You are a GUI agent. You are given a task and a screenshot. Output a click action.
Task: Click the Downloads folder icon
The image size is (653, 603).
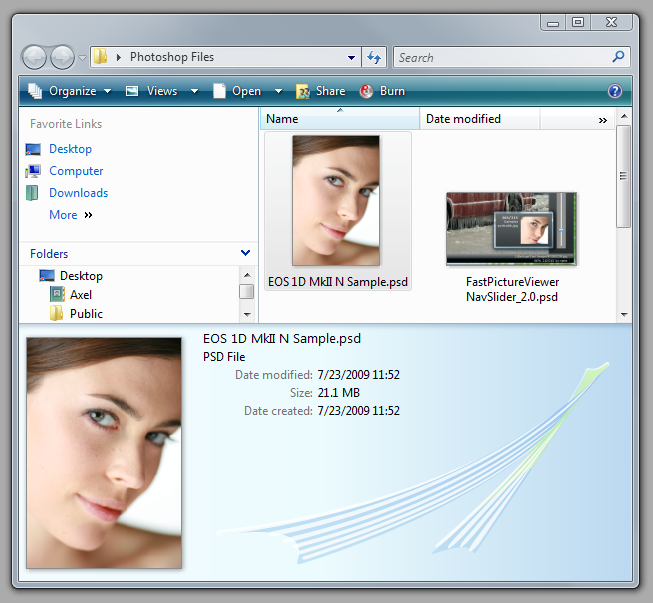point(32,193)
